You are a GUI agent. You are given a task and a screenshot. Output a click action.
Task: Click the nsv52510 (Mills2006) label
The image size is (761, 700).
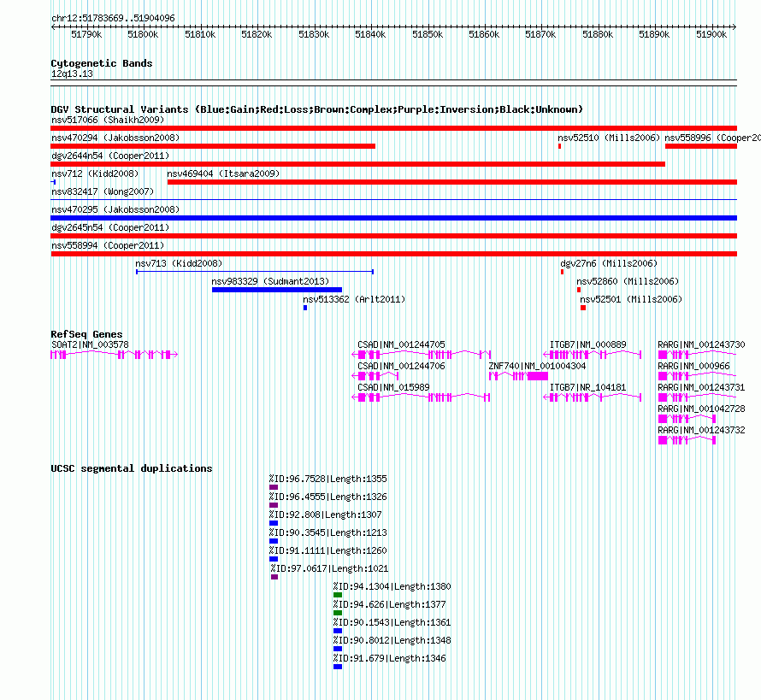609,138
